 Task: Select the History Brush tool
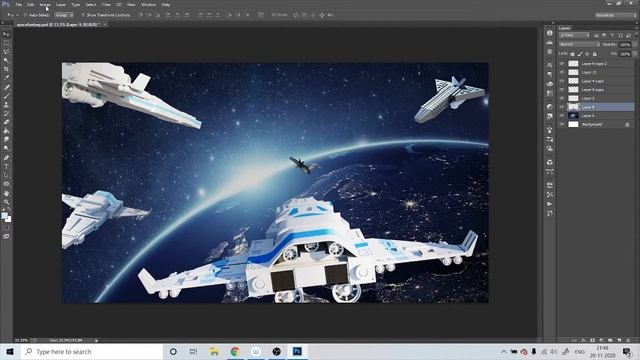(6, 113)
